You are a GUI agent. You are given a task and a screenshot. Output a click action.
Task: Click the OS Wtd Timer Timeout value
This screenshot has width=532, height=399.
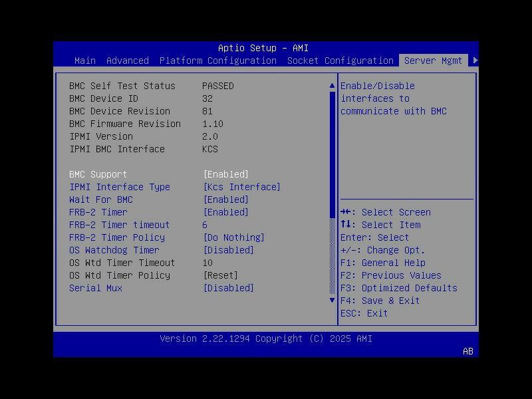pos(209,263)
